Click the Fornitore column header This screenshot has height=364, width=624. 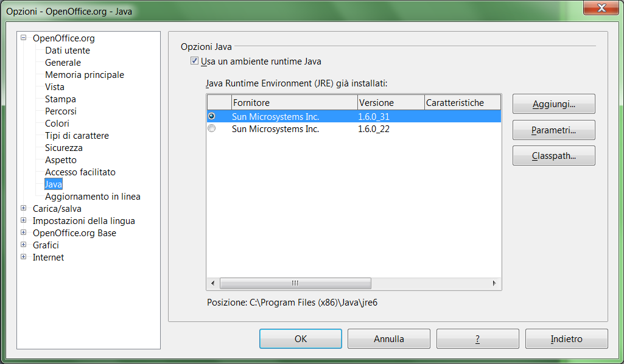[295, 102]
